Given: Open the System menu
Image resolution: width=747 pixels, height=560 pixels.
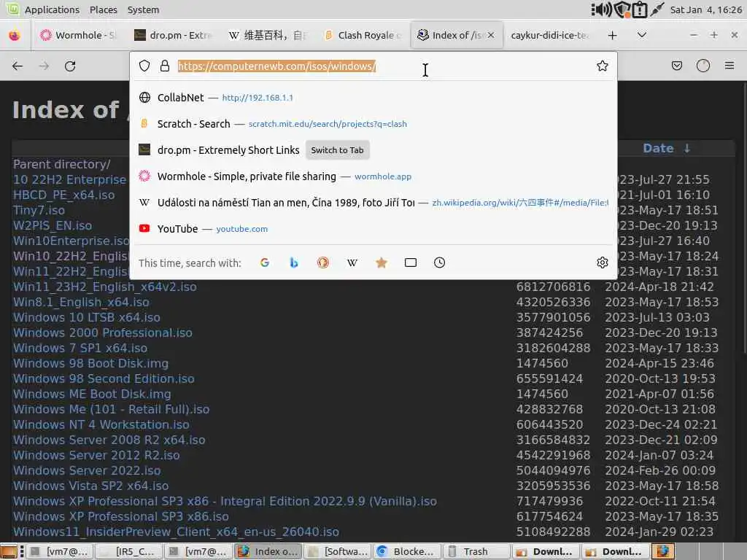Looking at the screenshot, I should coord(144,9).
